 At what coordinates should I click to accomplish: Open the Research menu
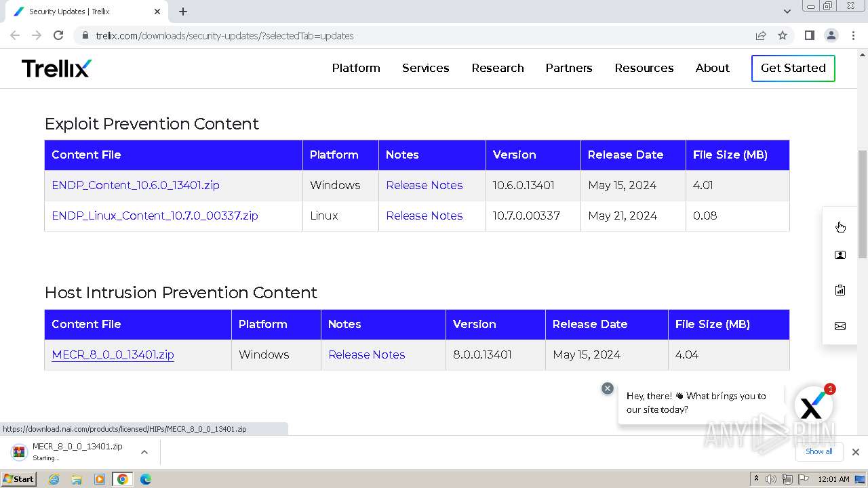pos(498,68)
